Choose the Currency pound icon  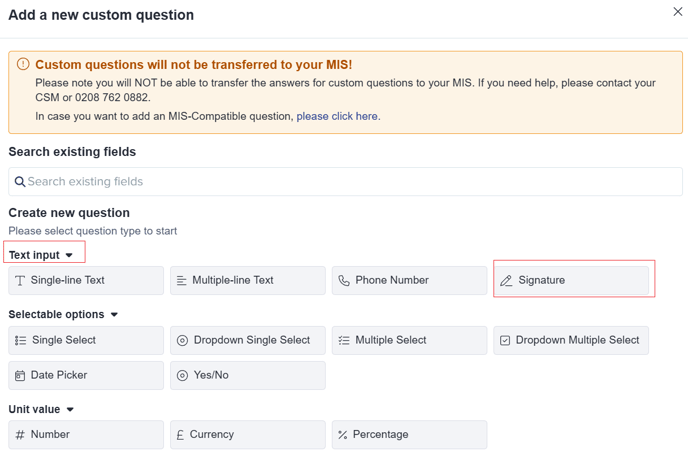180,435
